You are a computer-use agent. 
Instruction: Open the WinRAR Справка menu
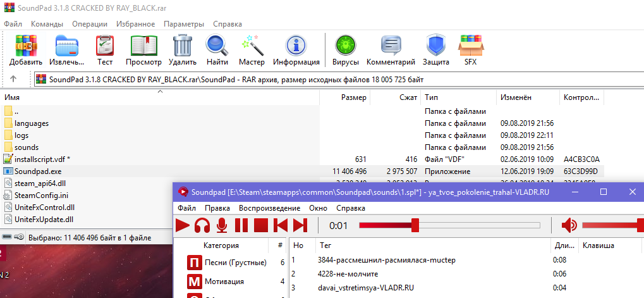(x=227, y=24)
